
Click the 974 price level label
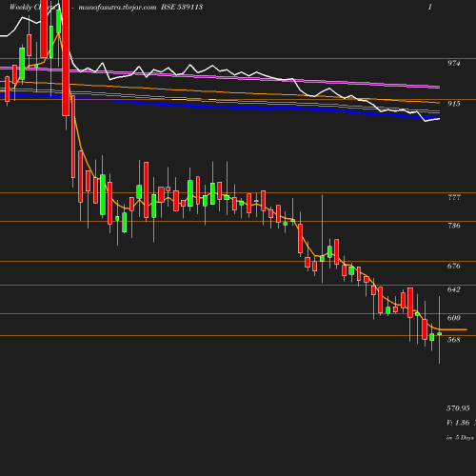point(453,63)
